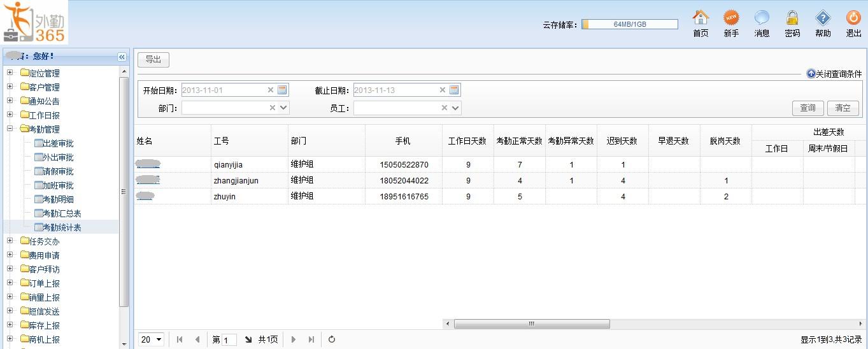The image size is (868, 349).
Task: Click the 开始日期 date input
Action: [224, 90]
